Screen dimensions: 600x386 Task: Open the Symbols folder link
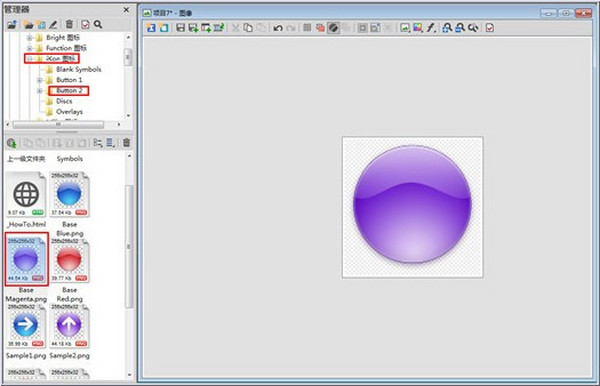click(70, 158)
